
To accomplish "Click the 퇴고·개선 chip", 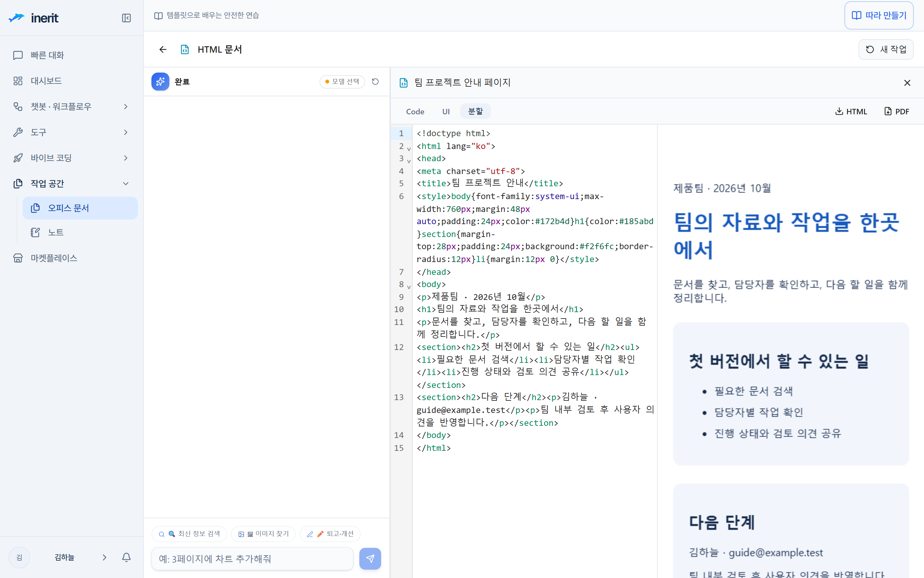I will click(x=330, y=534).
